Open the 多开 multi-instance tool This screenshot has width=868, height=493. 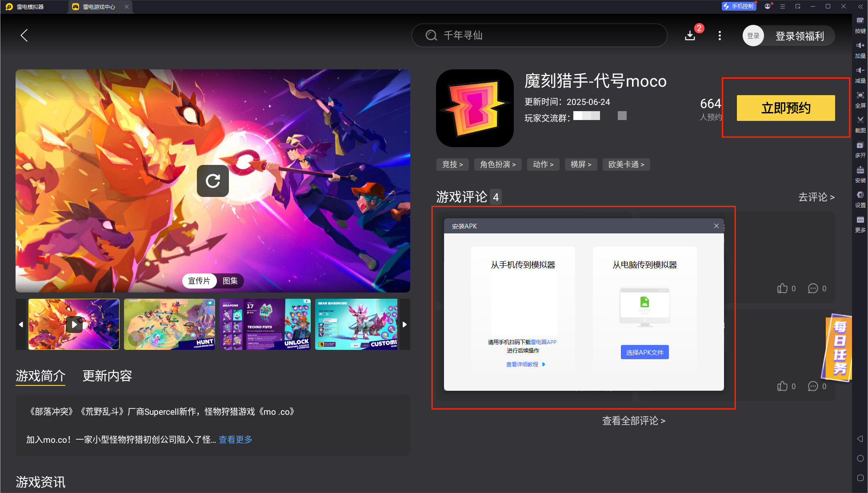click(860, 149)
